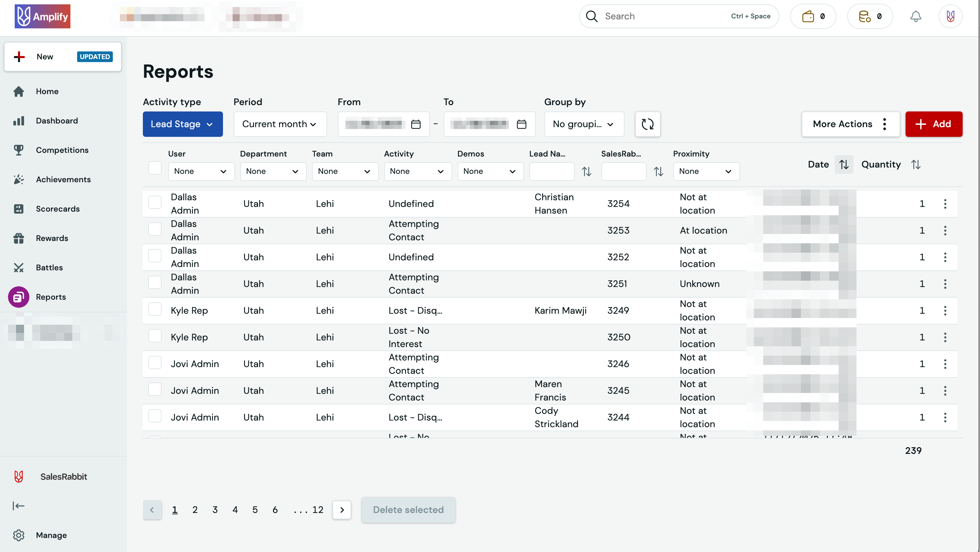The height and width of the screenshot is (552, 980).
Task: Click the From date calendar icon
Action: (416, 124)
